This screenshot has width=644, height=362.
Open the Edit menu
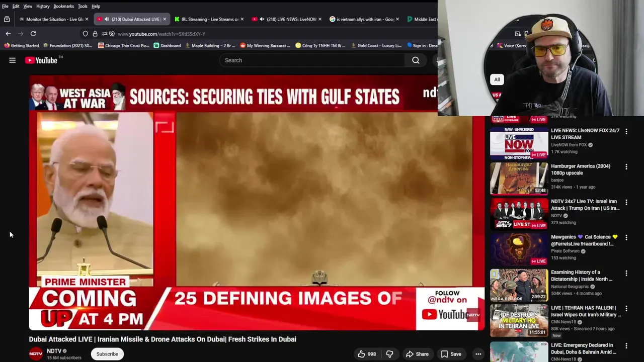(16, 6)
